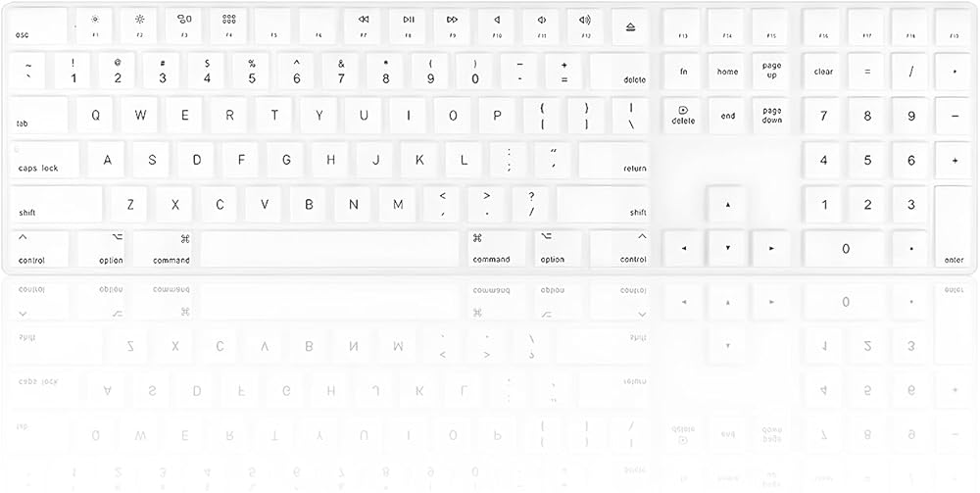Tap the fn key
This screenshot has height=493, width=980.
coord(683,71)
